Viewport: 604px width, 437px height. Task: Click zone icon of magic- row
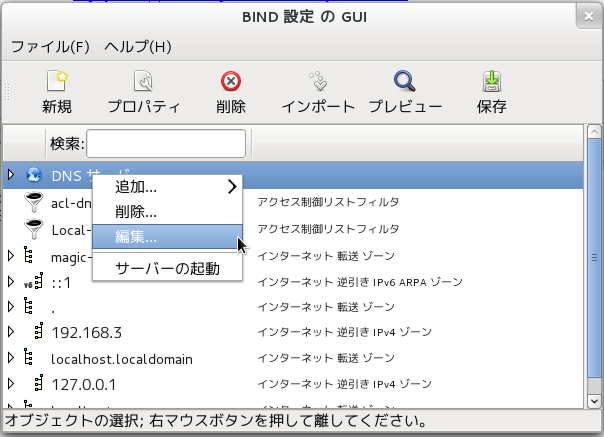[x=28, y=255]
